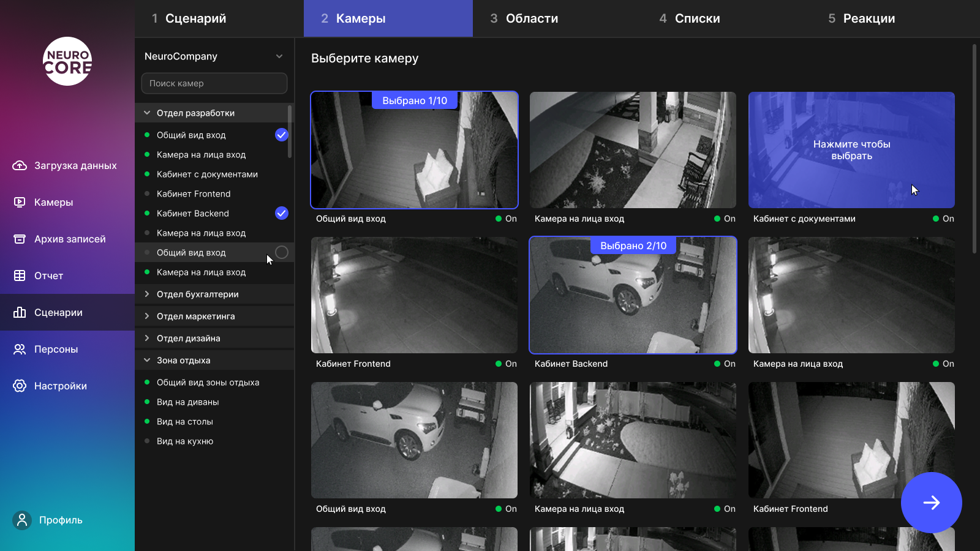Click the Настройки gear icon

pyautogui.click(x=20, y=386)
